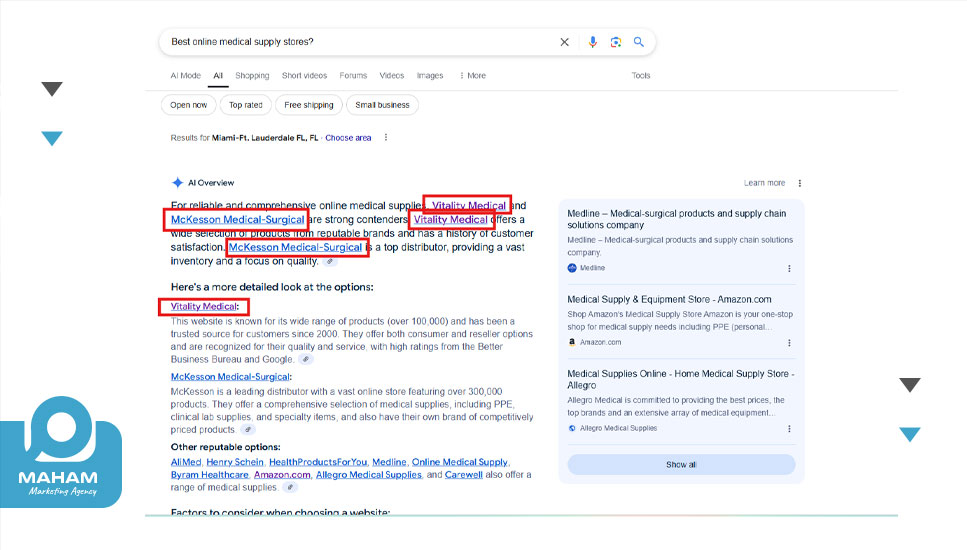967x550 pixels.
Task: Open the Allegro Medical Supplies inline link
Action: tap(369, 475)
